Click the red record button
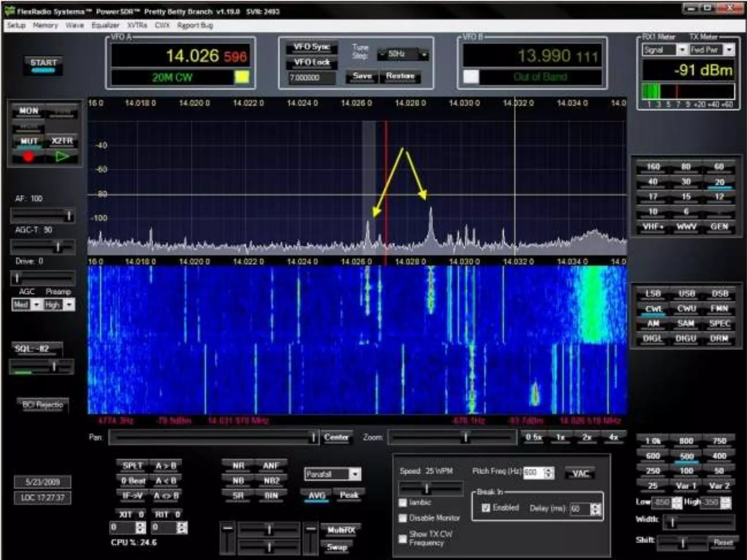Image resolution: width=747 pixels, height=560 pixels. pyautogui.click(x=28, y=157)
